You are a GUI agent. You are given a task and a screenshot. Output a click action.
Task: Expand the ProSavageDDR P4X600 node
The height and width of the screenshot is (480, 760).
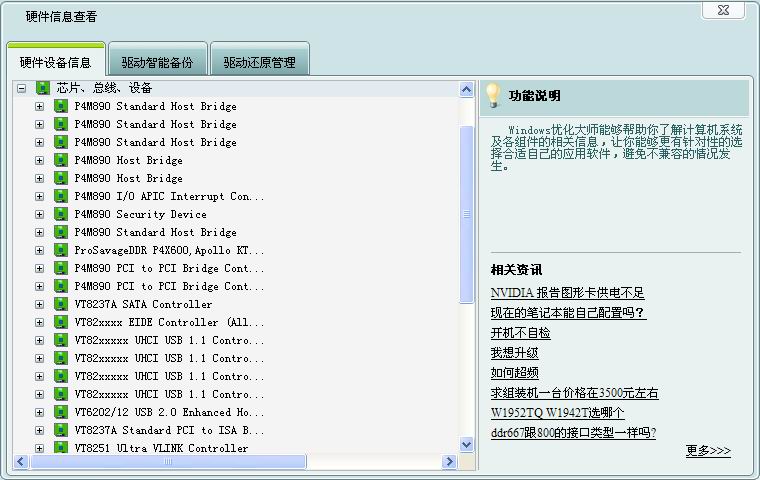40,251
